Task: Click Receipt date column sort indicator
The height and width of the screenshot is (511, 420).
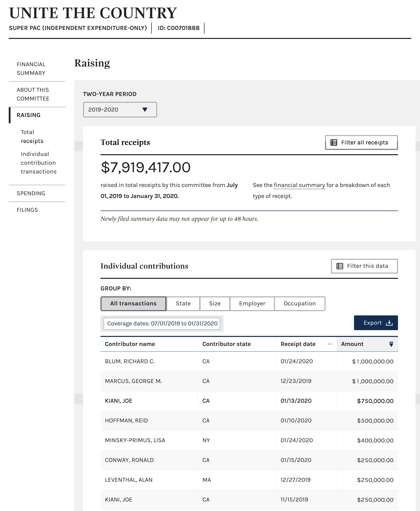Action: point(329,344)
